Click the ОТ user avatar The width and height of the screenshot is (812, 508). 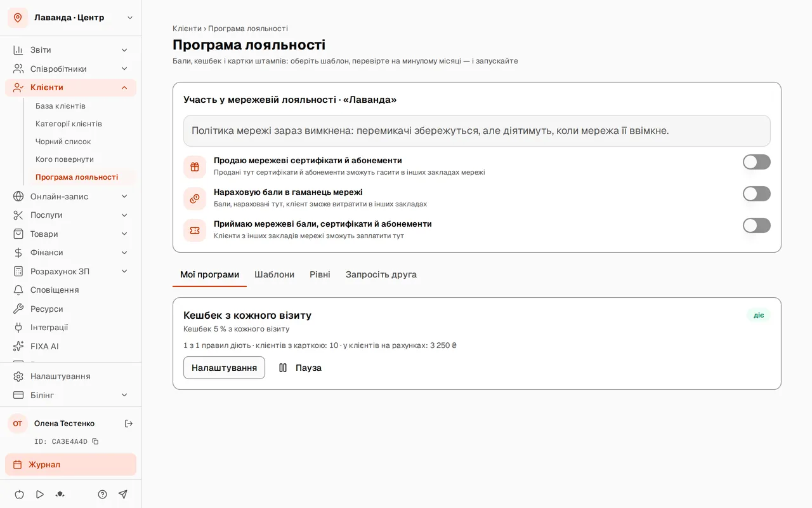pos(18,424)
